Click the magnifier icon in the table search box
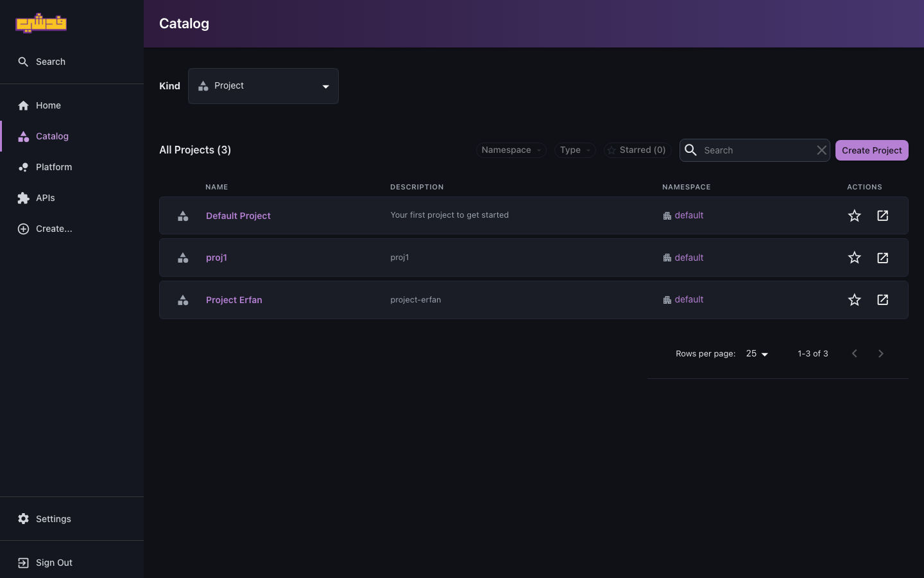Viewport: 924px width, 578px height. 690,150
